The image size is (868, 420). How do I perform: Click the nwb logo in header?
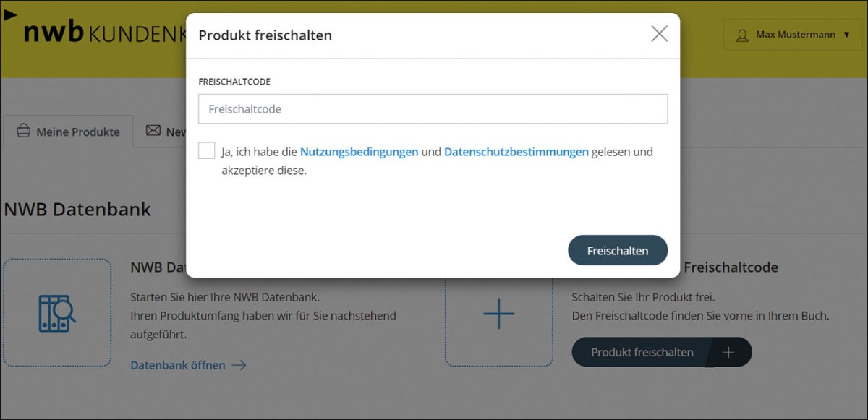[54, 33]
